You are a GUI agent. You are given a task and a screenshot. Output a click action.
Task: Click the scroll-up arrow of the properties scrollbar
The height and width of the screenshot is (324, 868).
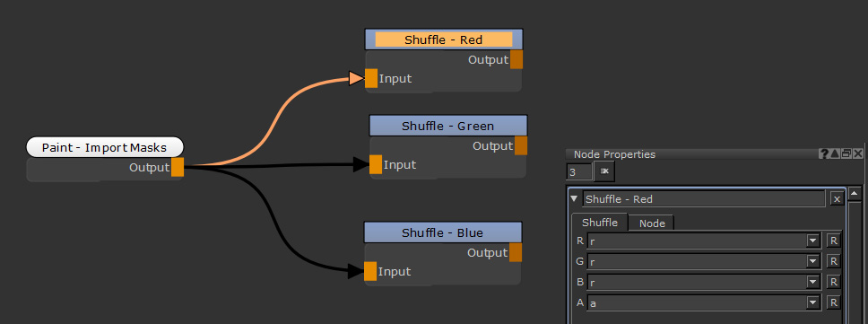pos(855,194)
